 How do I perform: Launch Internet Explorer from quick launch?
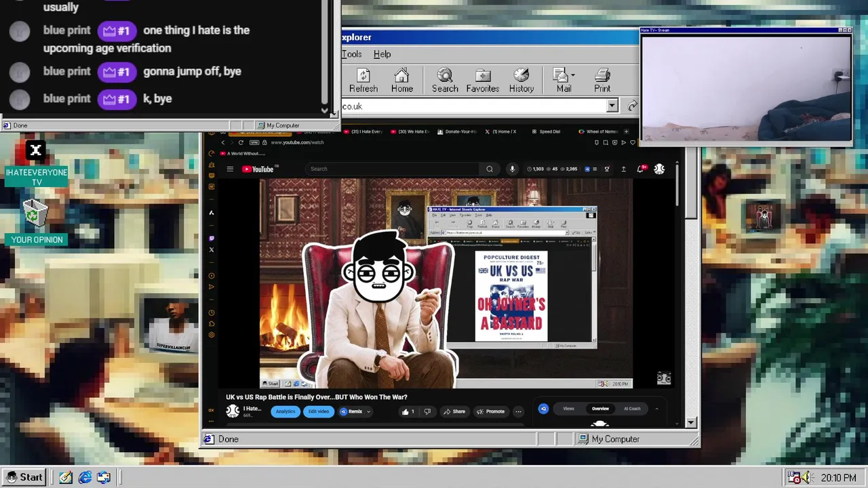pos(84,477)
